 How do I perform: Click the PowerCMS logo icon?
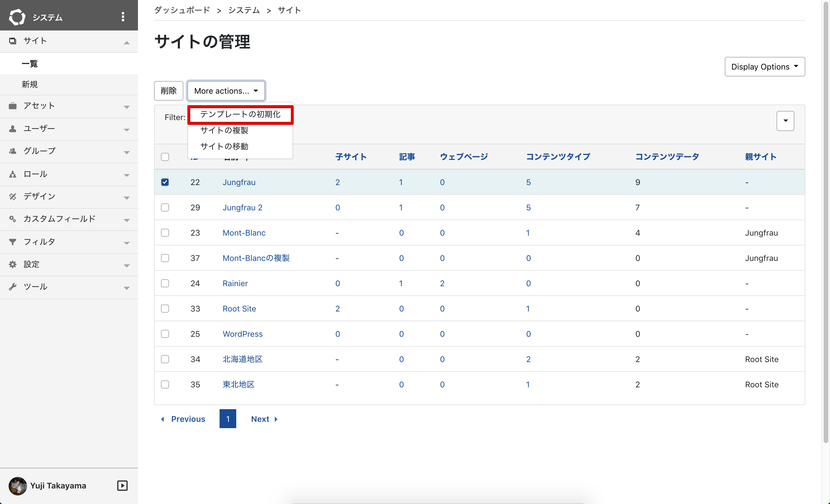(17, 17)
